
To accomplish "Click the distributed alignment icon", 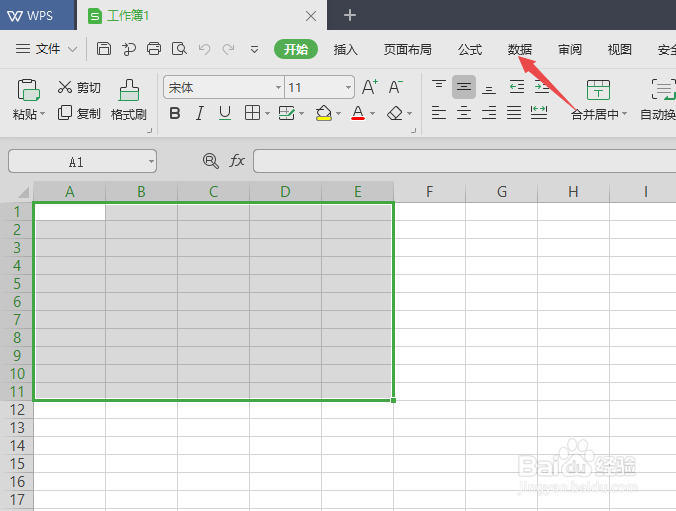I will [x=539, y=113].
